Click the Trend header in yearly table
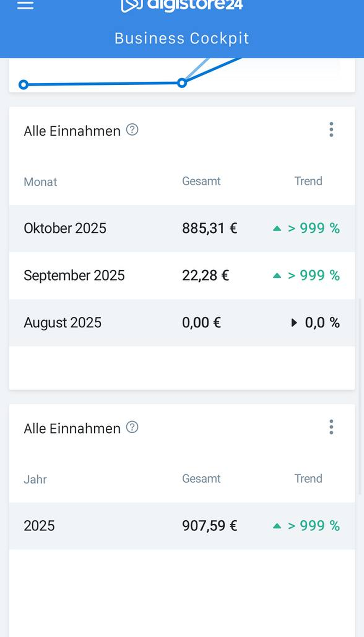364x637 pixels. click(308, 479)
